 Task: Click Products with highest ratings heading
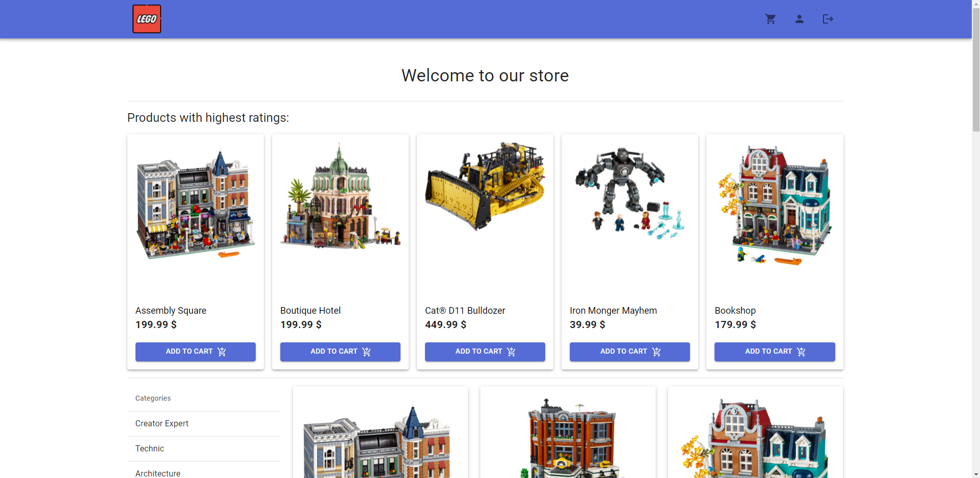tap(208, 118)
